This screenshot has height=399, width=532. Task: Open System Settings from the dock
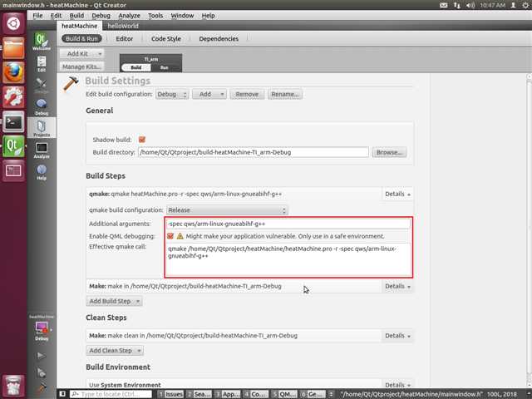pos(13,97)
